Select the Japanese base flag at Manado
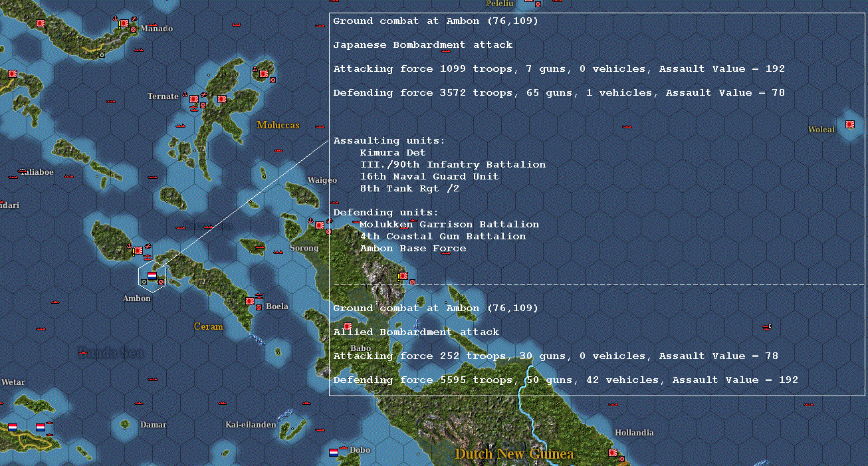The height and width of the screenshot is (466, 868). pyautogui.click(x=124, y=23)
